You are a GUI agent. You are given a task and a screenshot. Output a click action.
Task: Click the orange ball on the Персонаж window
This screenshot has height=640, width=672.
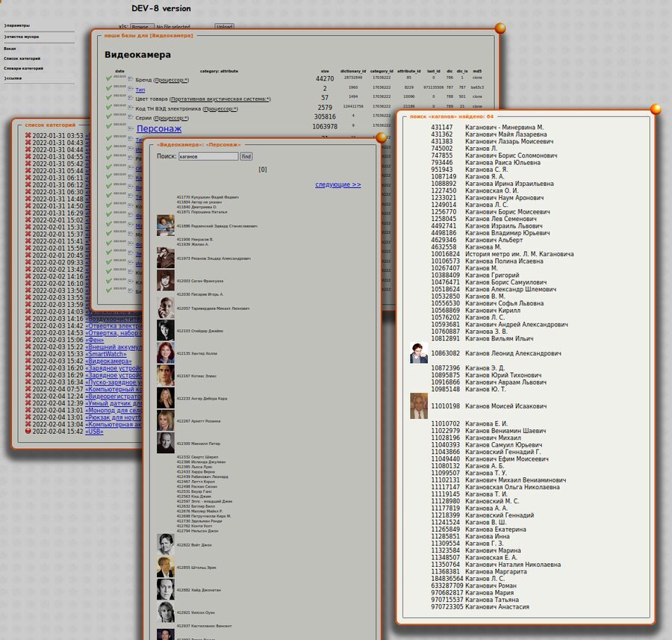coord(381,137)
